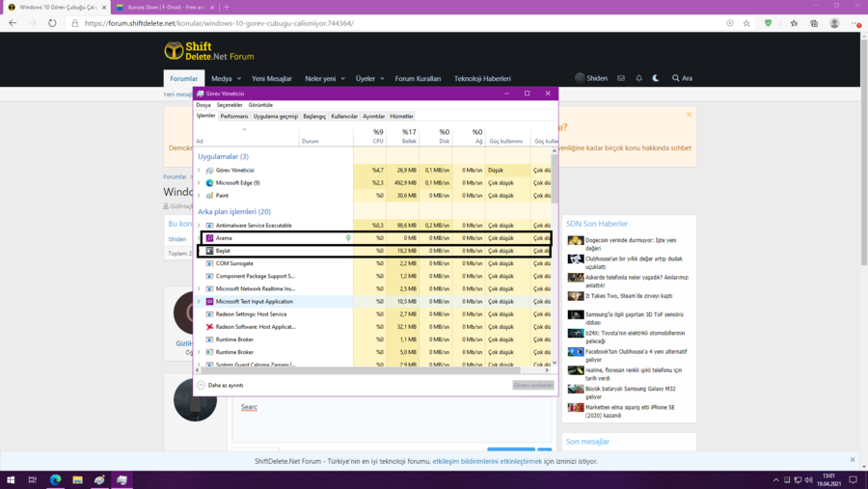This screenshot has width=868, height=489.
Task: Click green leaf status icon on Arama row
Action: pos(348,238)
